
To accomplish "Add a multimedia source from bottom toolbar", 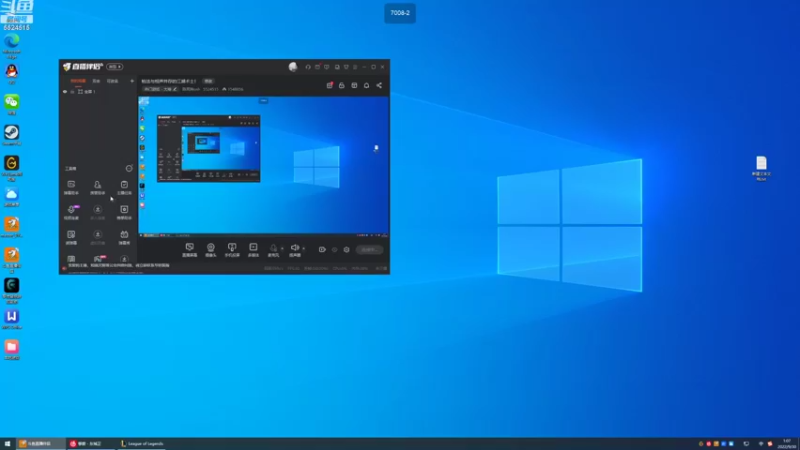I will click(253, 249).
